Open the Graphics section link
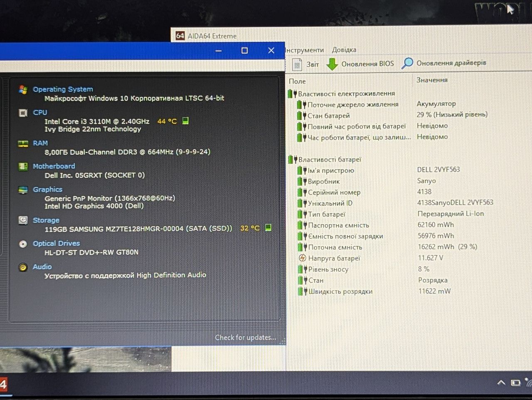 point(47,189)
